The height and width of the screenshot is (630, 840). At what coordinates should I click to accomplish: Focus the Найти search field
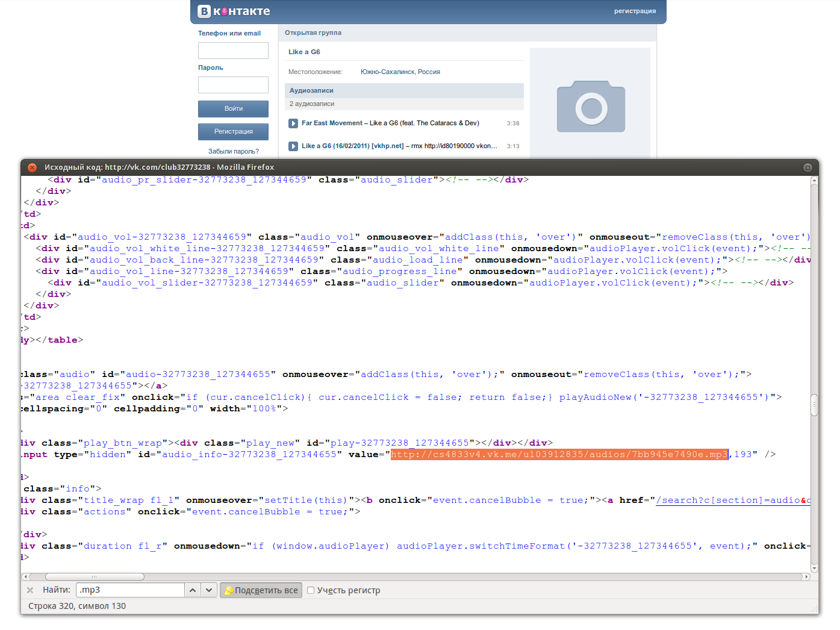131,590
